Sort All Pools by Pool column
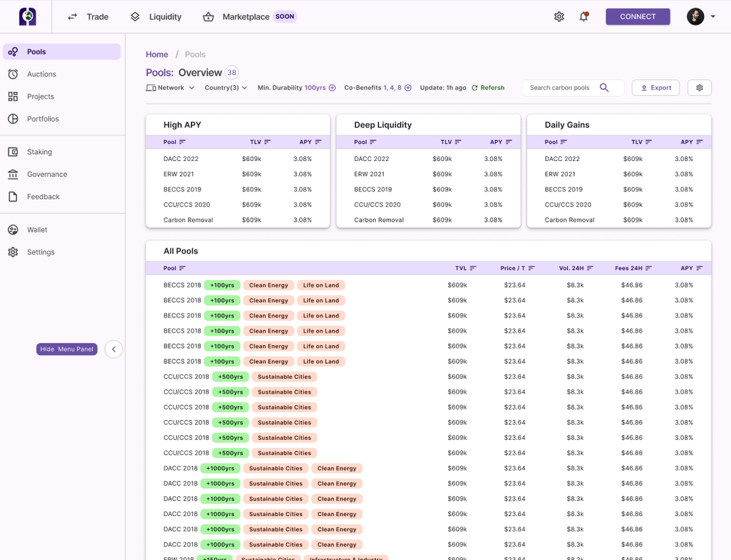Viewport: 731px width, 560px height. coord(175,269)
